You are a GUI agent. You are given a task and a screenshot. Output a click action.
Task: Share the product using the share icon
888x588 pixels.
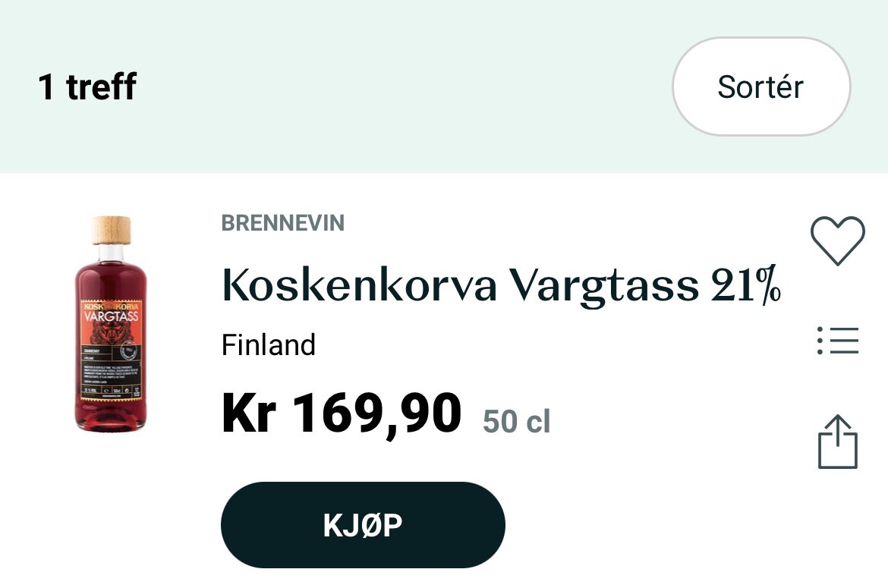click(x=838, y=442)
